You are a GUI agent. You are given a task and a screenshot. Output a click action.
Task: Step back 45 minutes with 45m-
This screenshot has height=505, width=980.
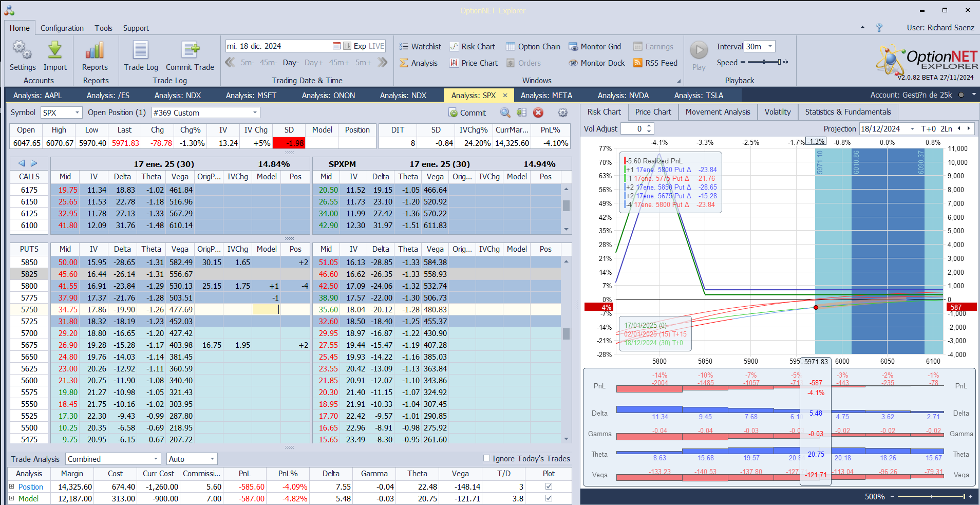click(x=268, y=63)
